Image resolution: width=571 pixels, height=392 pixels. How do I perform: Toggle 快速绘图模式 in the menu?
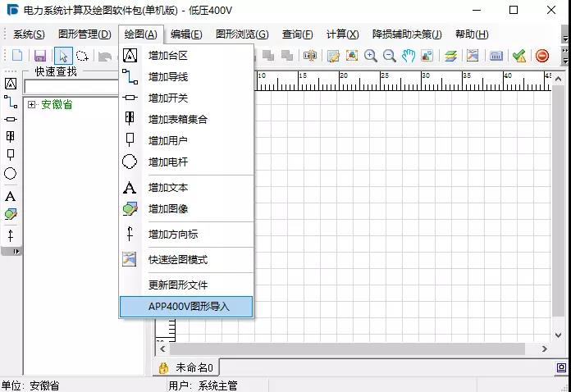pos(177,260)
